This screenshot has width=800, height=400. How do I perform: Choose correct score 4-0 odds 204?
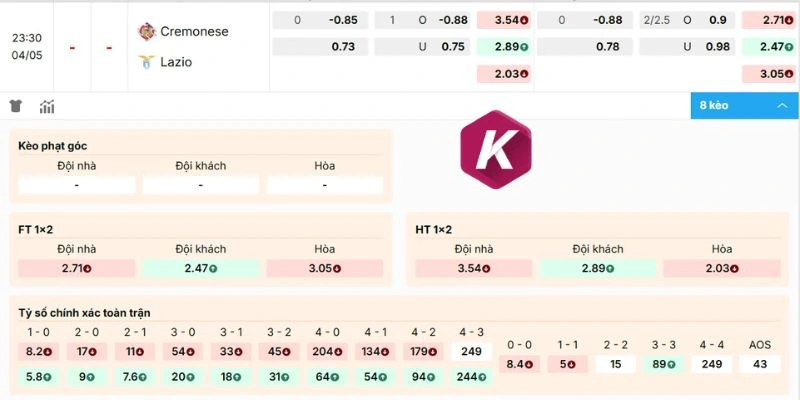click(x=327, y=352)
